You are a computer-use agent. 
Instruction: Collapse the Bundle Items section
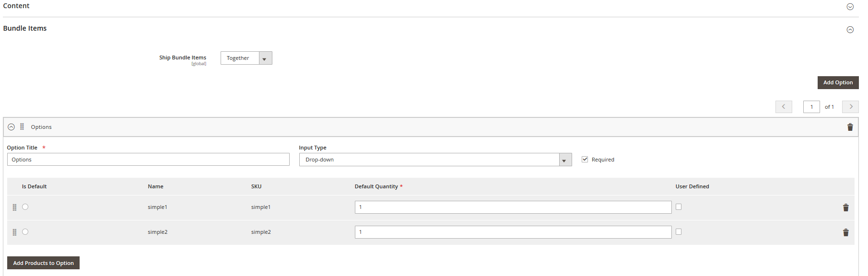point(850,30)
